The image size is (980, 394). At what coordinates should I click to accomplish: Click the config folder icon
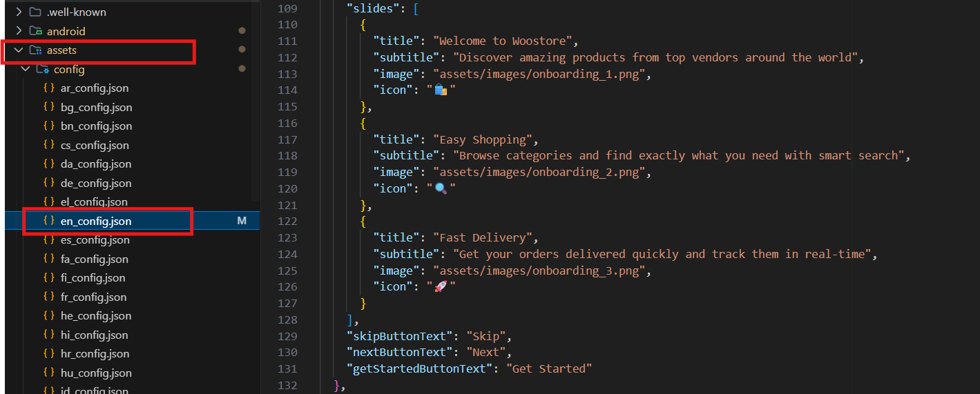pyautogui.click(x=42, y=69)
